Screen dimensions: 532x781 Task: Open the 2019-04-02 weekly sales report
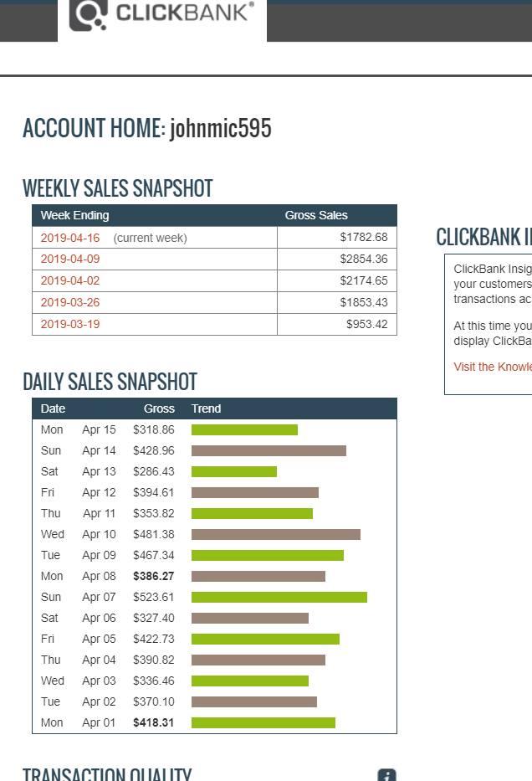click(70, 280)
